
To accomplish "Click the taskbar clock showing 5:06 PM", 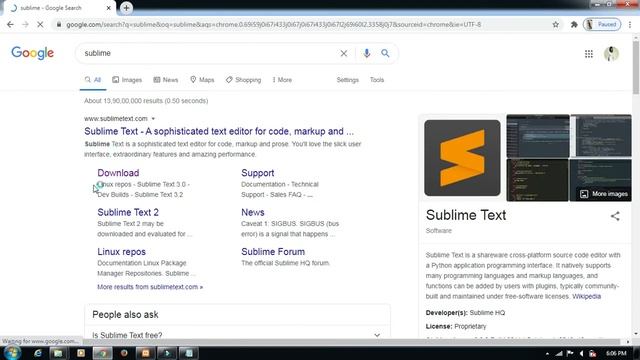I will (x=616, y=353).
